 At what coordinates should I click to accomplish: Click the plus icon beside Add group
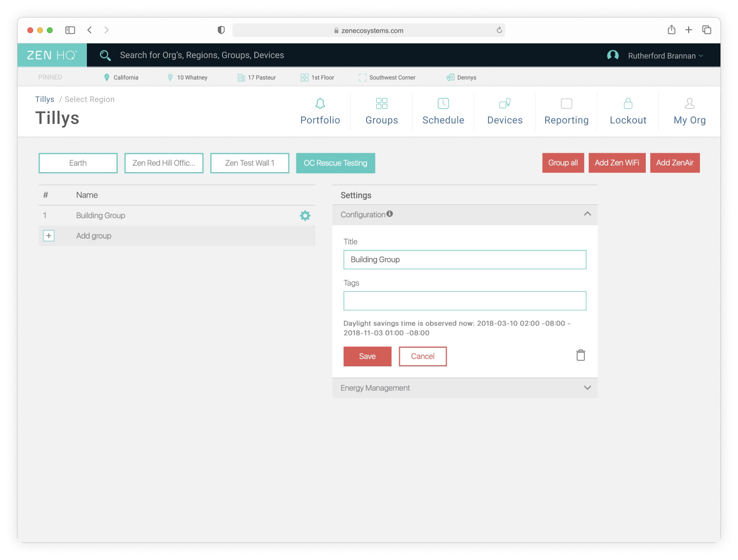(49, 236)
